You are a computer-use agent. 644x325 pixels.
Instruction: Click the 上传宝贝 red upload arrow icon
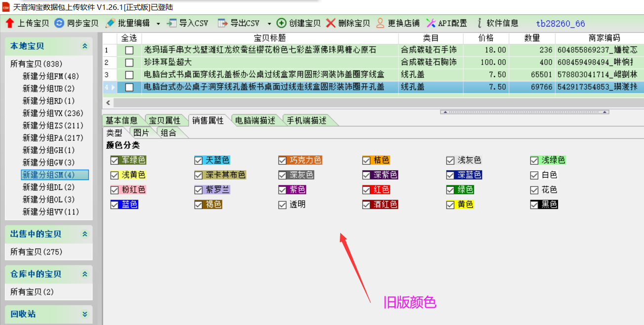point(10,23)
